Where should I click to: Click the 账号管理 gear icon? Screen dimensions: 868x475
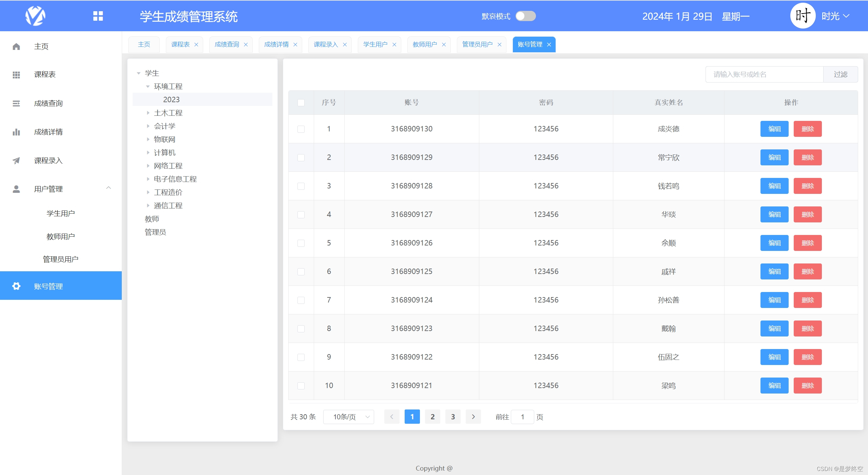(16, 286)
